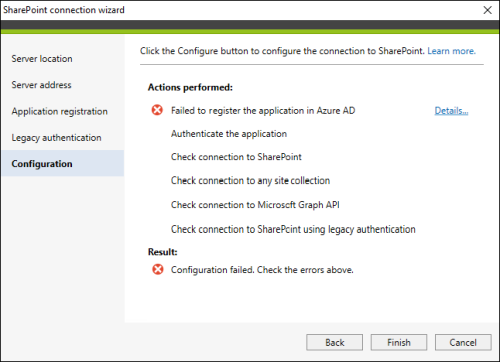Cancel the SharePoint connection wizard
Image resolution: width=500 pixels, height=362 pixels.
pyautogui.click(x=463, y=342)
